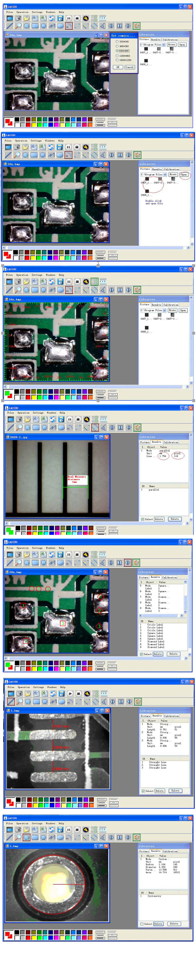Select the polyline tool in the 0409-2.jpg window
196x980 pixels.
[53, 427]
